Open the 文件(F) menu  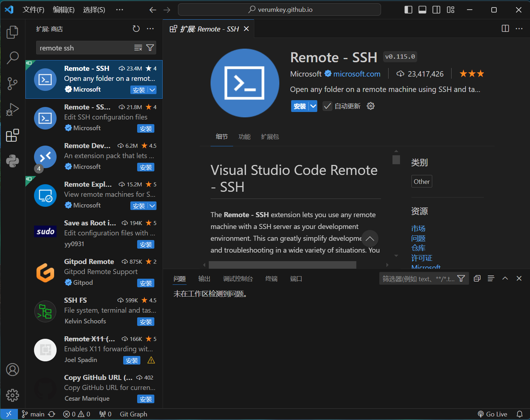tap(33, 10)
